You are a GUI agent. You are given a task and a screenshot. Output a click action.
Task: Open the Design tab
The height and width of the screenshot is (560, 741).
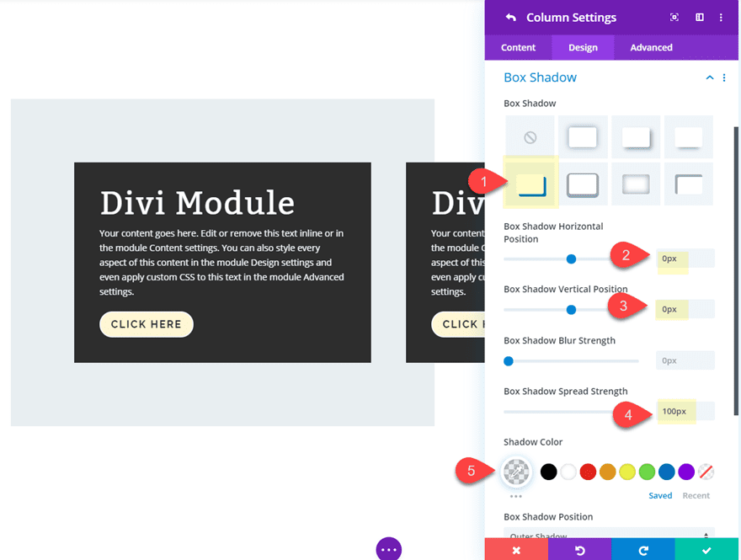click(x=583, y=47)
